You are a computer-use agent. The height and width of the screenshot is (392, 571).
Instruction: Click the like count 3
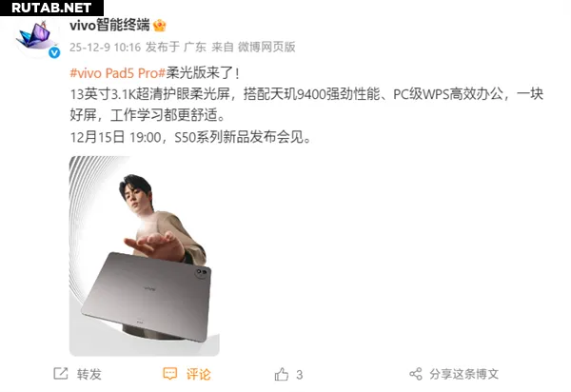coord(300,375)
